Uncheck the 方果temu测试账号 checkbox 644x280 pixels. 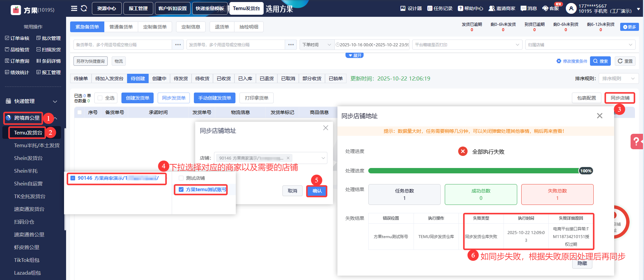coord(181,189)
